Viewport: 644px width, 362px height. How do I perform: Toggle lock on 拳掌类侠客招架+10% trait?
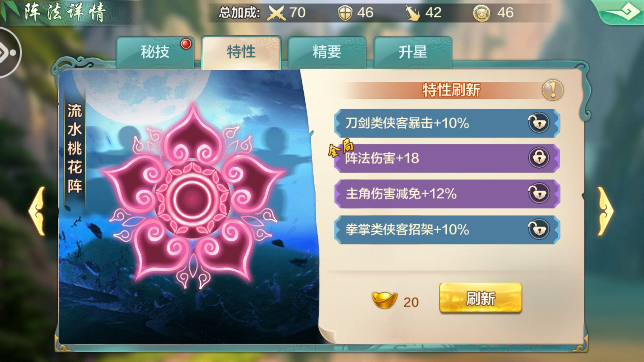538,229
